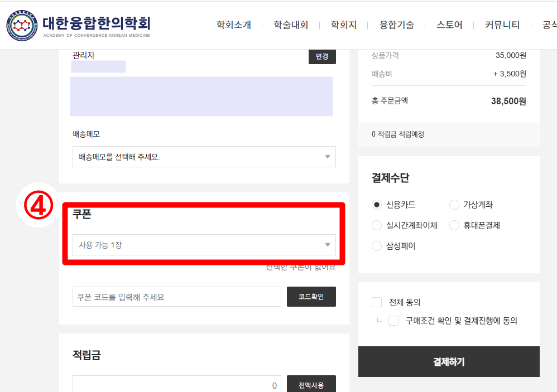This screenshot has width=557, height=392.
Task: Click the coupon code input field
Action: click(177, 297)
